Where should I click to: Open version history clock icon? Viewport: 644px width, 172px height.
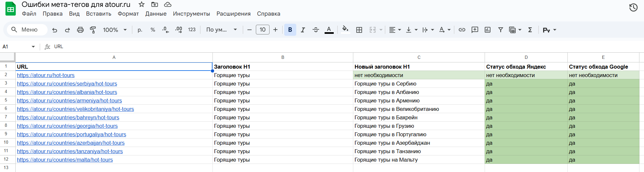[633, 7]
